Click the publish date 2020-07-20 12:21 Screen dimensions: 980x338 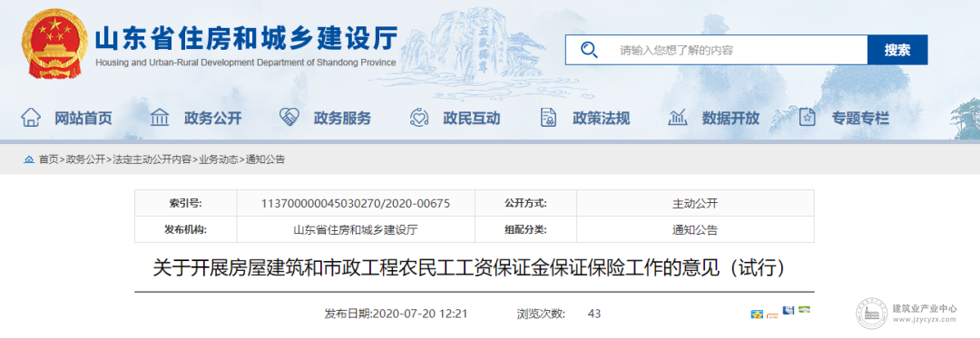[x=420, y=313]
